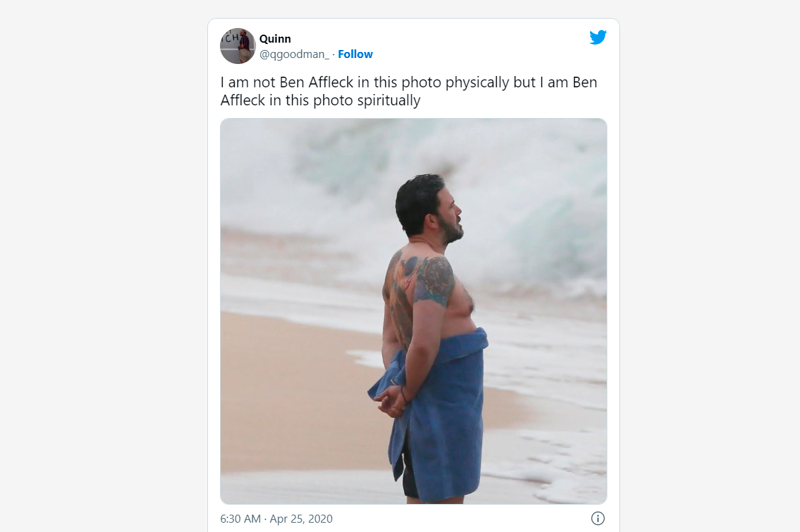Image resolution: width=800 pixels, height=532 pixels.
Task: Open the 6:30 AM tweet timestamp
Action: click(239, 519)
